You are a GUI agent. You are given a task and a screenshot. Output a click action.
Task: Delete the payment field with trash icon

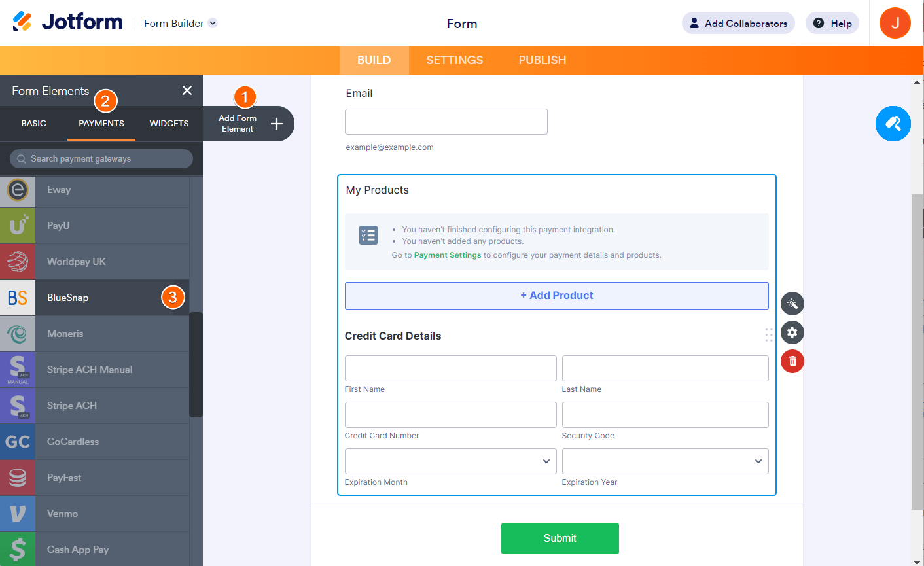pyautogui.click(x=792, y=361)
